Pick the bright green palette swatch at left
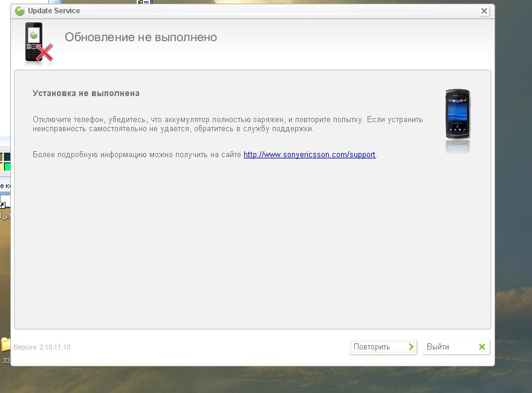532x393 pixels. click(7, 166)
